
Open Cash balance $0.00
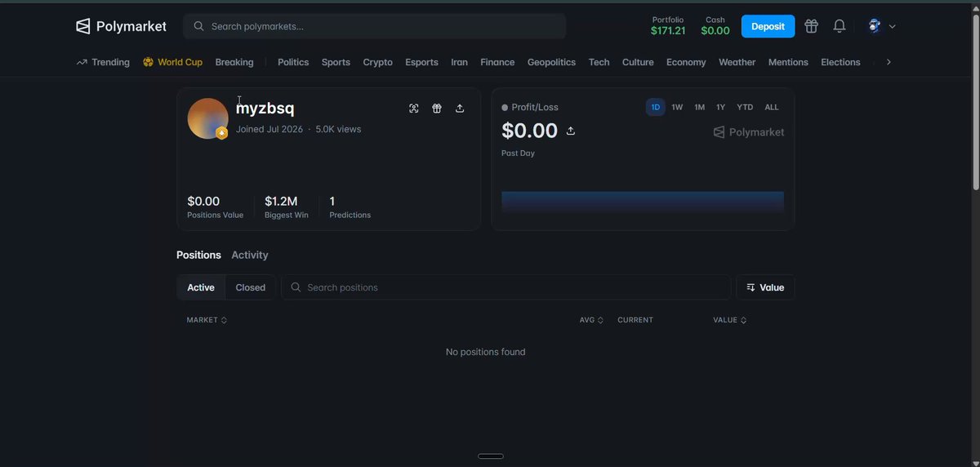715,26
